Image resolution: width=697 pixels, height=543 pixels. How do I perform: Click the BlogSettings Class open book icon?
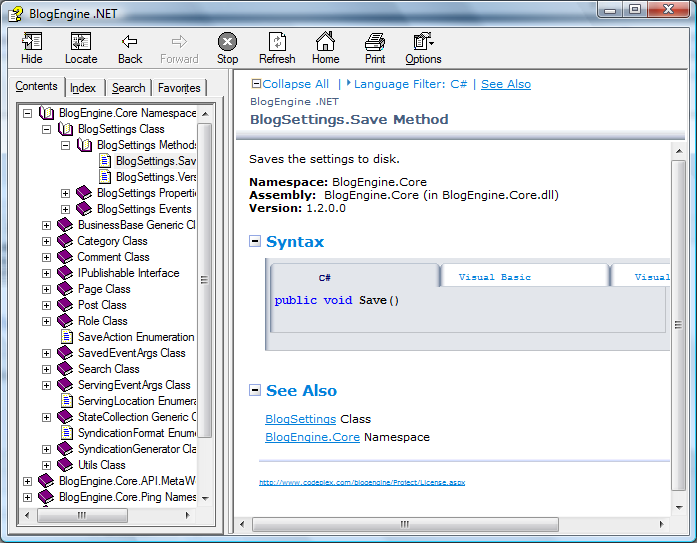pyautogui.click(x=65, y=129)
